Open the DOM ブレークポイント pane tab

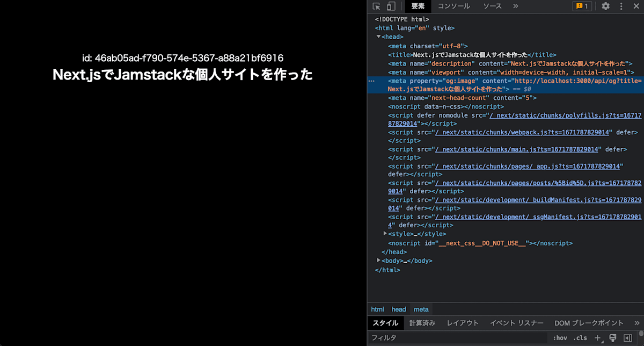(x=589, y=323)
